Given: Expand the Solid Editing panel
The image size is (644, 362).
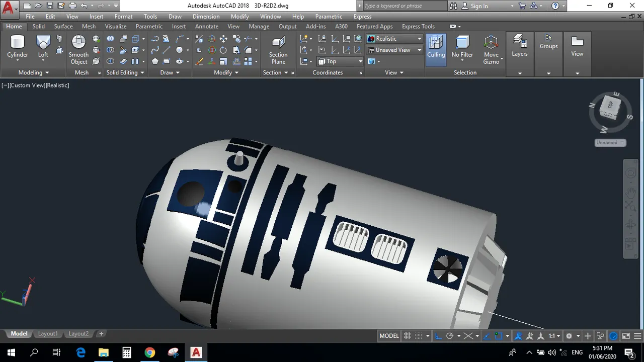Looking at the screenshot, I should point(125,72).
